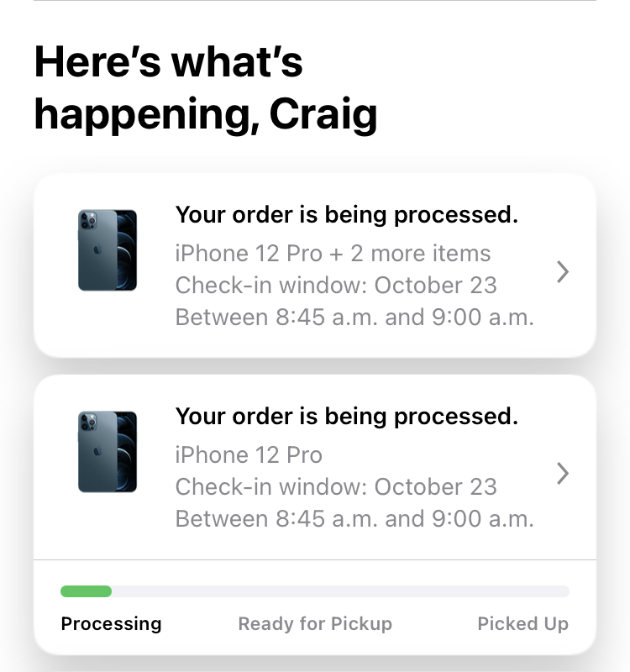
Task: Select the Ready for Pickup status label
Action: point(315,623)
